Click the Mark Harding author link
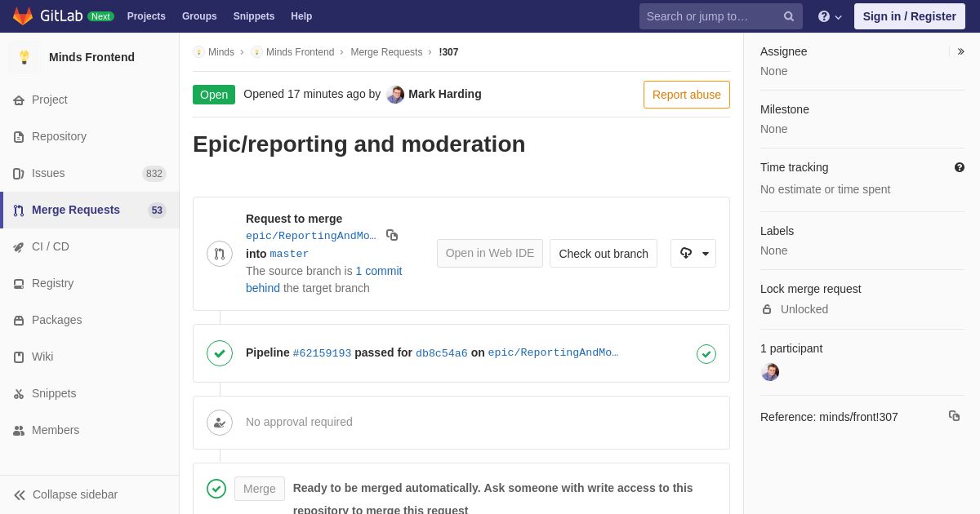This screenshot has height=514, width=980. (x=445, y=95)
